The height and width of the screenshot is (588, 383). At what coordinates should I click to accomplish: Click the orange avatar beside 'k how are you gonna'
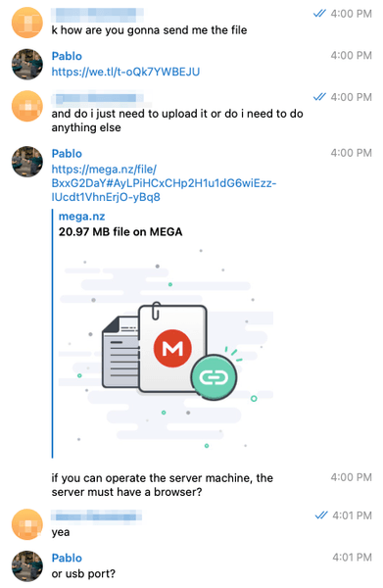(x=27, y=23)
